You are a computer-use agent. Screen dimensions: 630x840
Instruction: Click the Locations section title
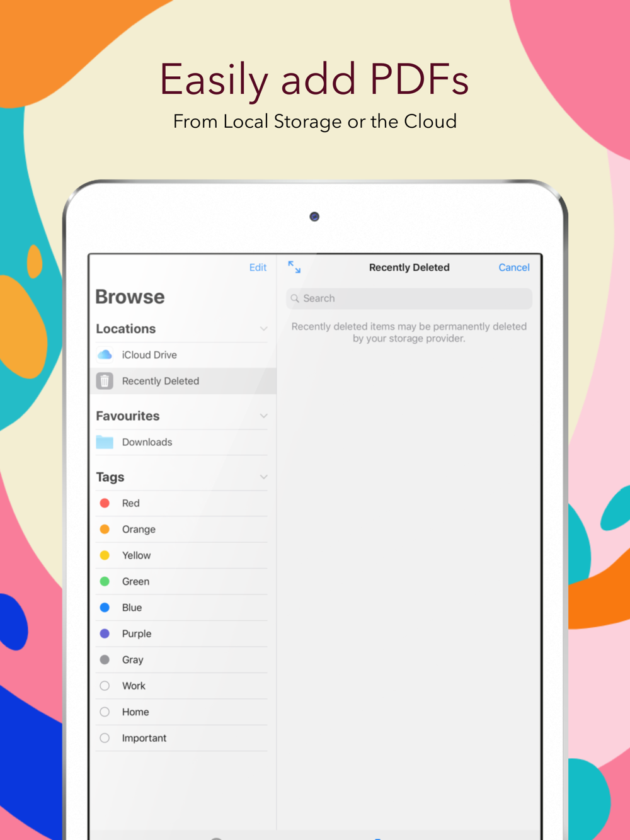point(125,329)
